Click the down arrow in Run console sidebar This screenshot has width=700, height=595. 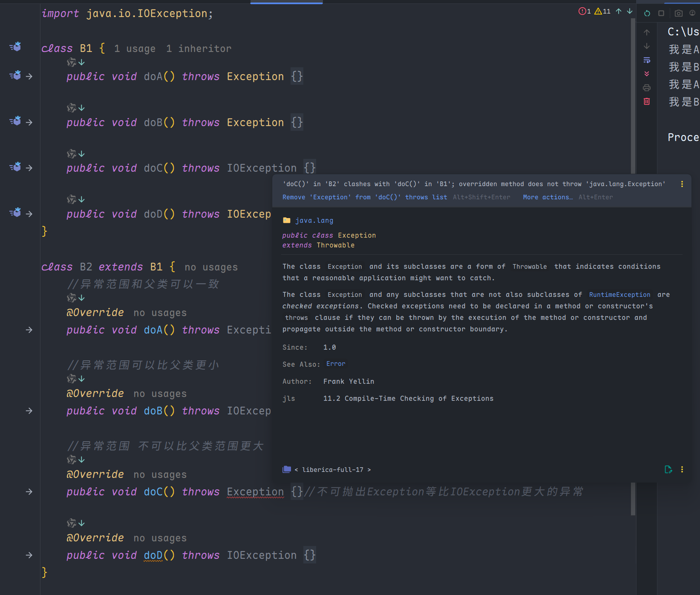click(647, 46)
